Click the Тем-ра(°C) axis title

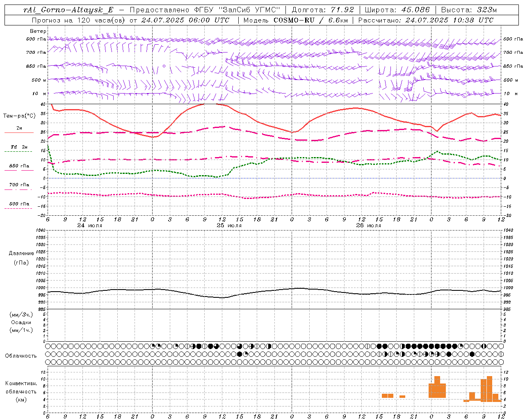pos(19,116)
